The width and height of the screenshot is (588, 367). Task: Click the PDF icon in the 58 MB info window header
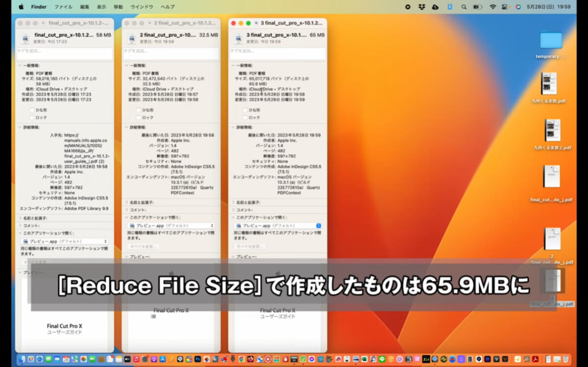click(x=24, y=38)
